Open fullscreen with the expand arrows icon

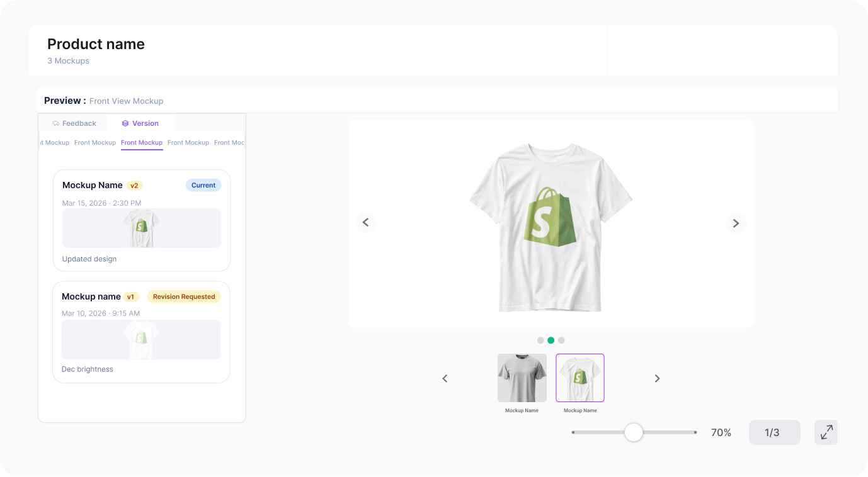826,432
